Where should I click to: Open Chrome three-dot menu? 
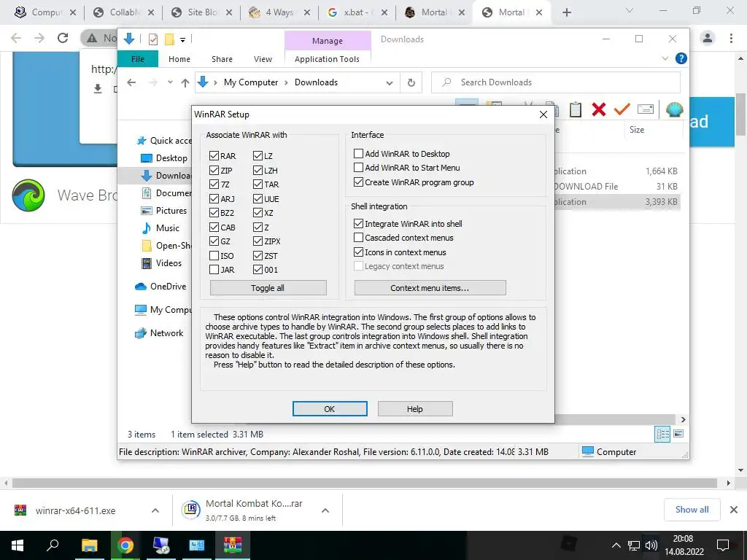coord(731,38)
